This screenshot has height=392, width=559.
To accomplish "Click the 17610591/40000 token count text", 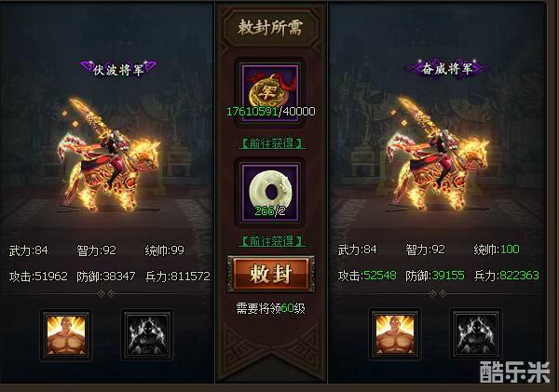I will click(270, 111).
